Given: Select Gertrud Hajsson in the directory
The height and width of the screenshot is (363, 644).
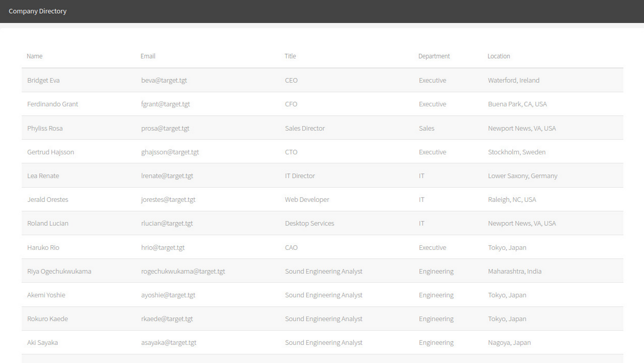Looking at the screenshot, I should (x=51, y=152).
